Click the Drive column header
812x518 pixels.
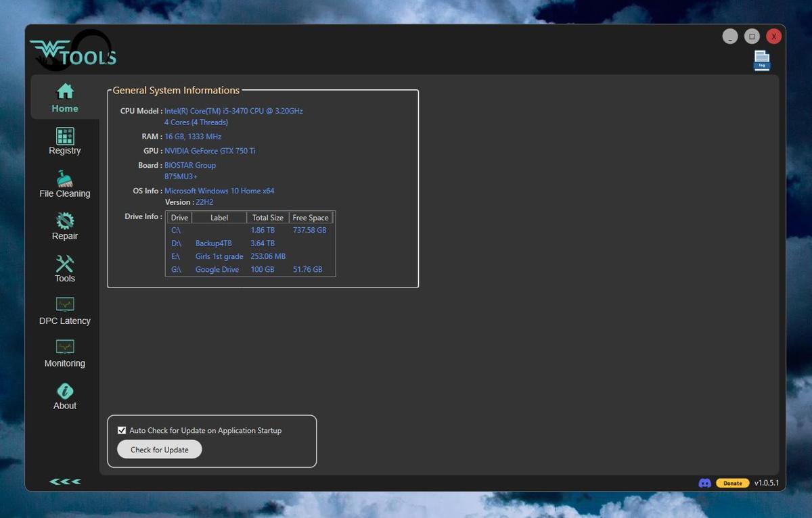click(179, 218)
